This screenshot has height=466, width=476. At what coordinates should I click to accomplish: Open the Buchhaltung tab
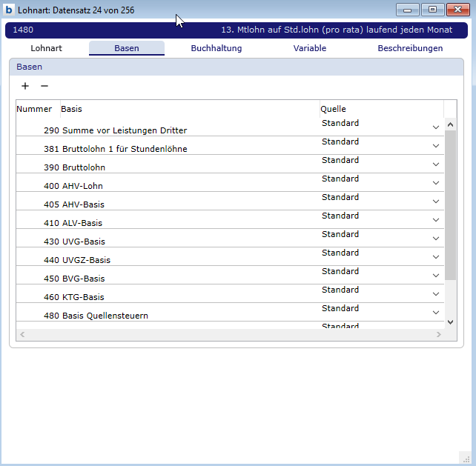[216, 48]
